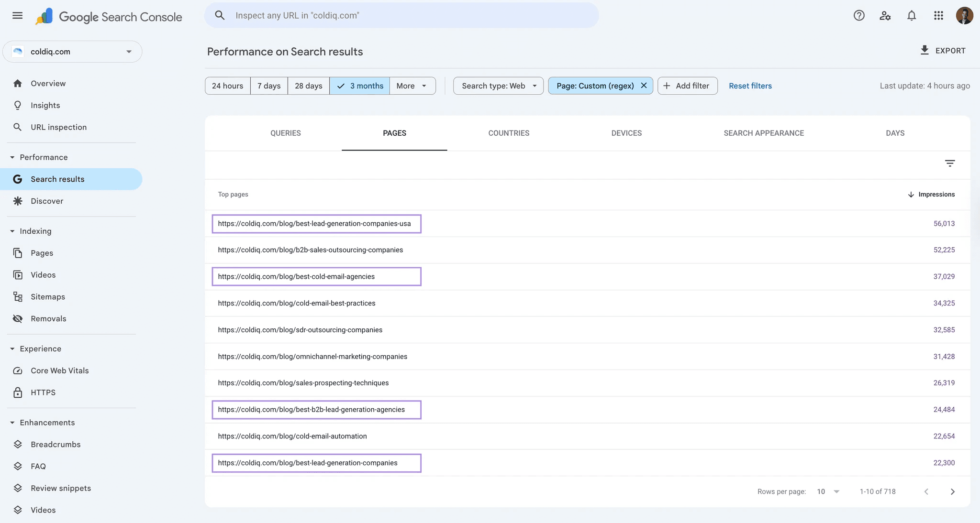Screen dimensions: 980x523
Task: Open users and settings icon
Action: coord(885,15)
